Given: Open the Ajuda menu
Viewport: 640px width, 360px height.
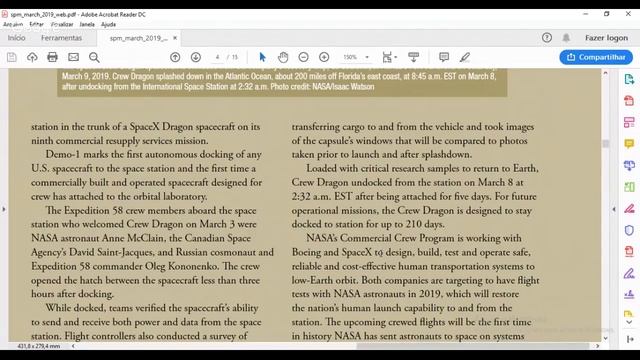Looking at the screenshot, I should pyautogui.click(x=108, y=24).
